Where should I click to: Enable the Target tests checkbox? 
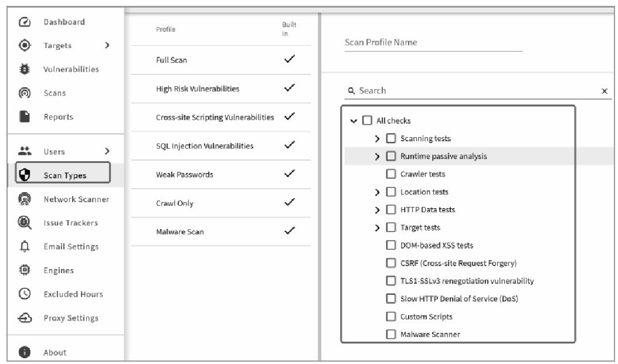point(391,227)
